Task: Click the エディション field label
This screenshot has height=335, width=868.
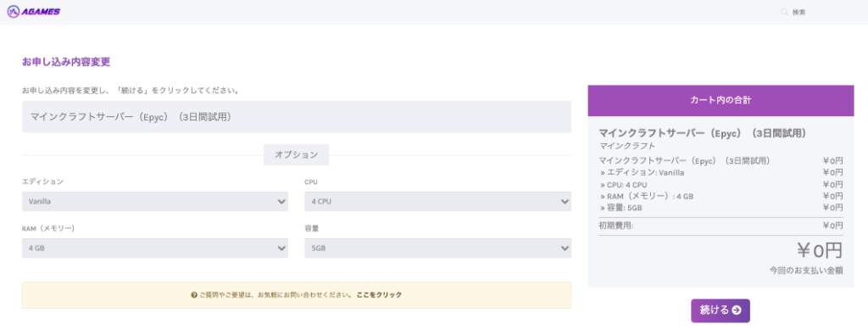Action: (x=42, y=181)
